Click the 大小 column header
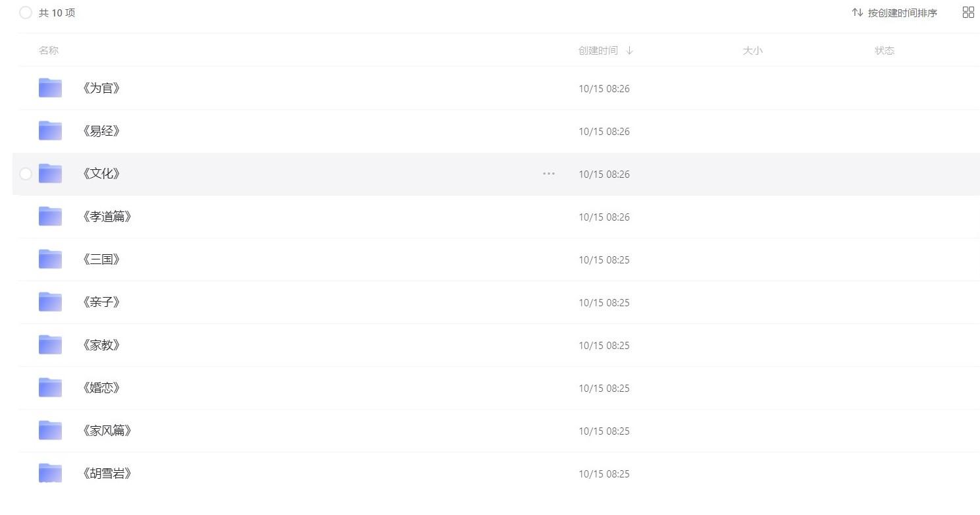This screenshot has width=980, height=515. 752,51
